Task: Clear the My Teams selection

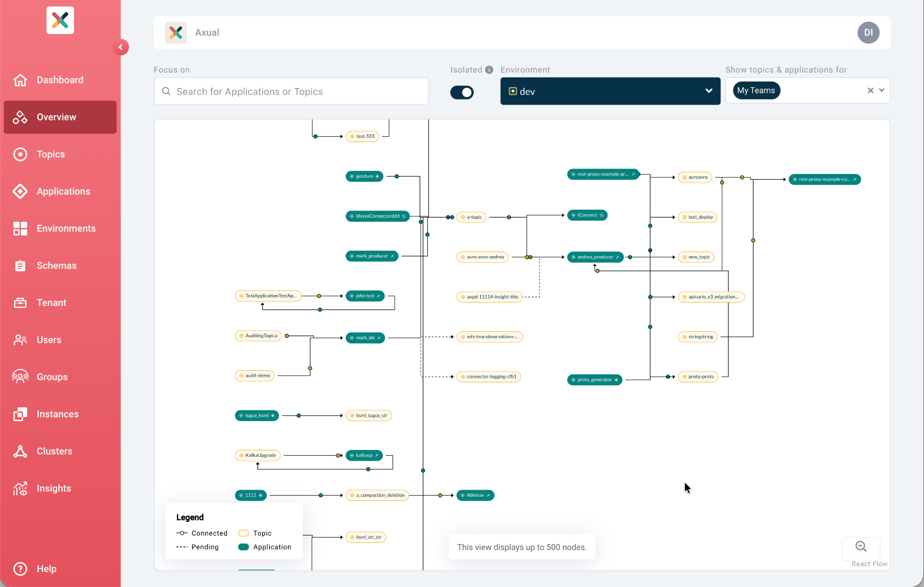Action: (870, 90)
